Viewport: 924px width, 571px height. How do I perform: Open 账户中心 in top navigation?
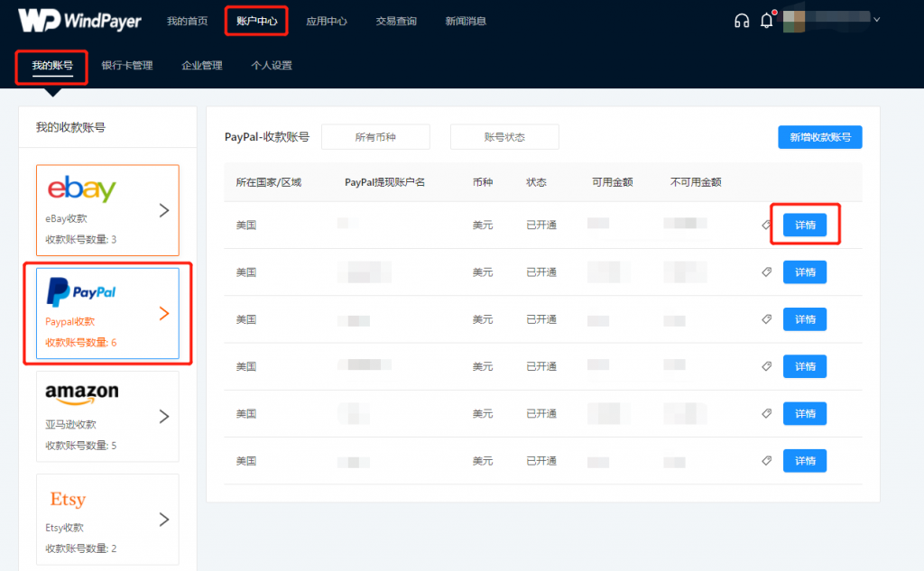256,22
